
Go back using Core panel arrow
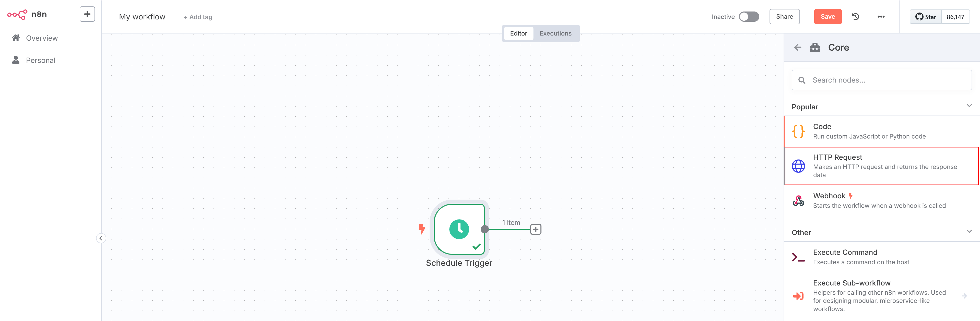[797, 47]
